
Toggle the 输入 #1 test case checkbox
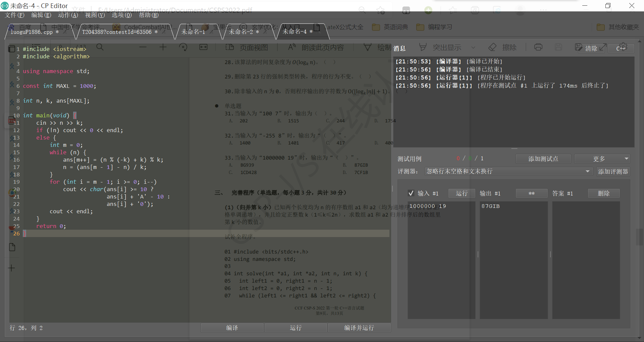[411, 193]
